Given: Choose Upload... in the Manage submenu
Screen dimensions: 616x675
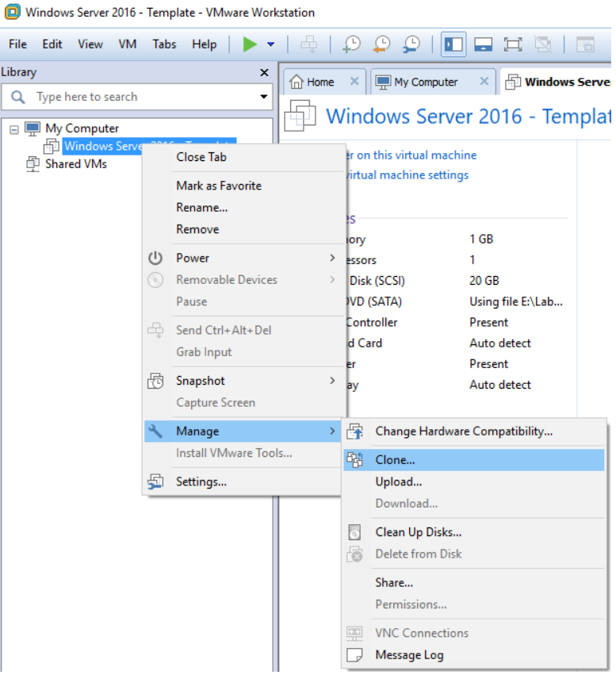Looking at the screenshot, I should [473, 481].
